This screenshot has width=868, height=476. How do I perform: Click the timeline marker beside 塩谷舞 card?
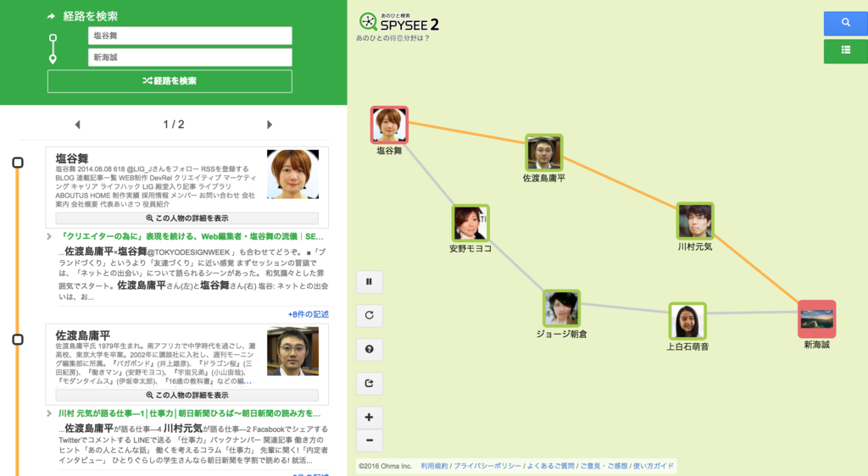tap(18, 163)
